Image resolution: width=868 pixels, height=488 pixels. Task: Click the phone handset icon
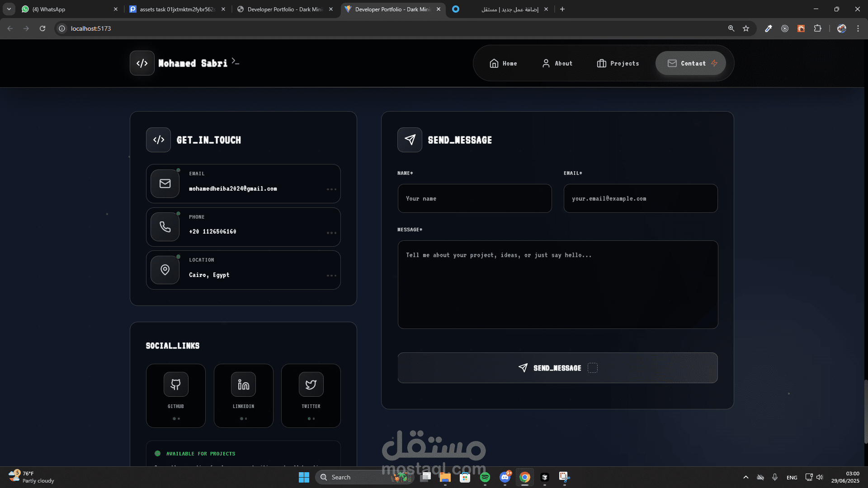165,227
